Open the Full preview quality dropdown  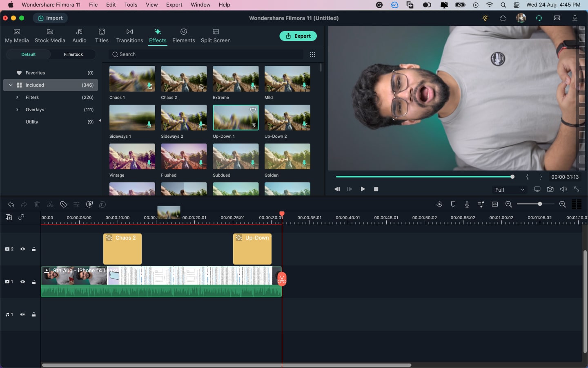pyautogui.click(x=509, y=190)
